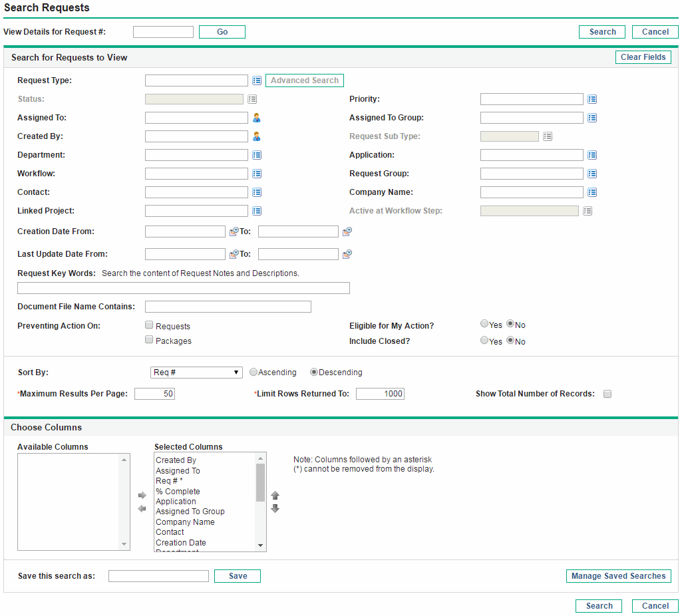This screenshot has width=680, height=616.
Task: Open Manage Saved Searches
Action: tap(618, 575)
